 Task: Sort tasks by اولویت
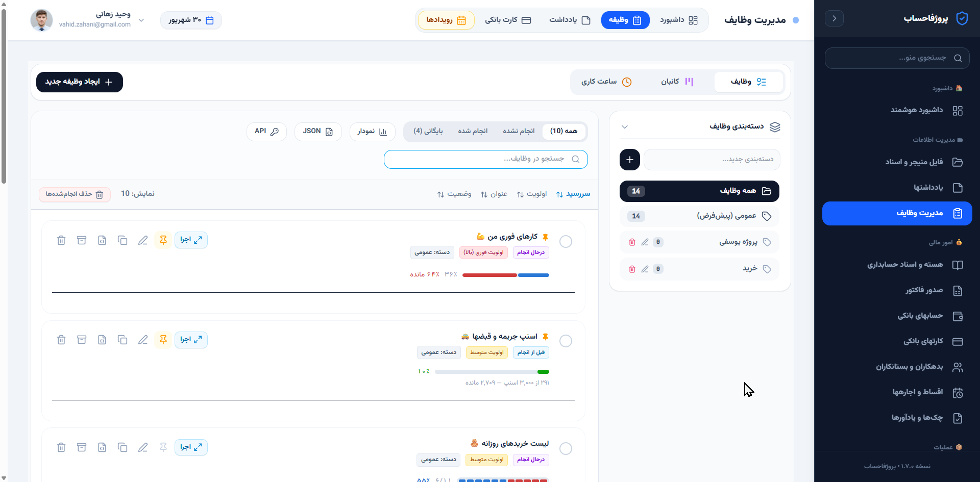(x=532, y=194)
